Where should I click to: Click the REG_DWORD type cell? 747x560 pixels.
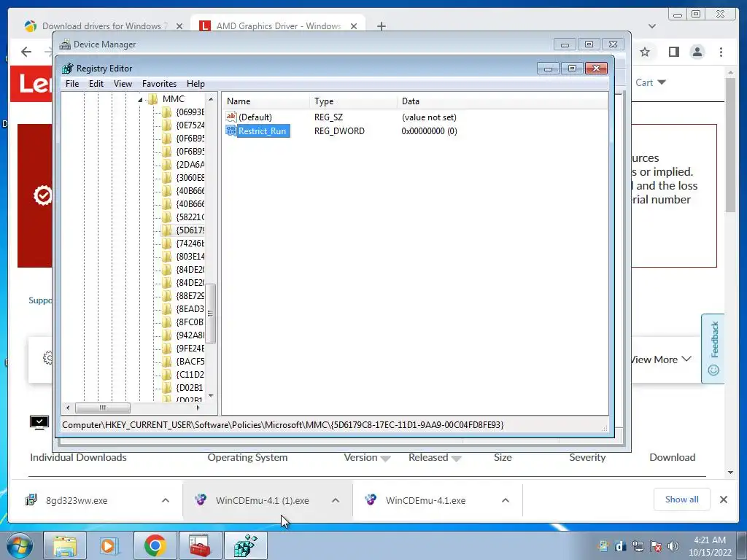(x=339, y=131)
